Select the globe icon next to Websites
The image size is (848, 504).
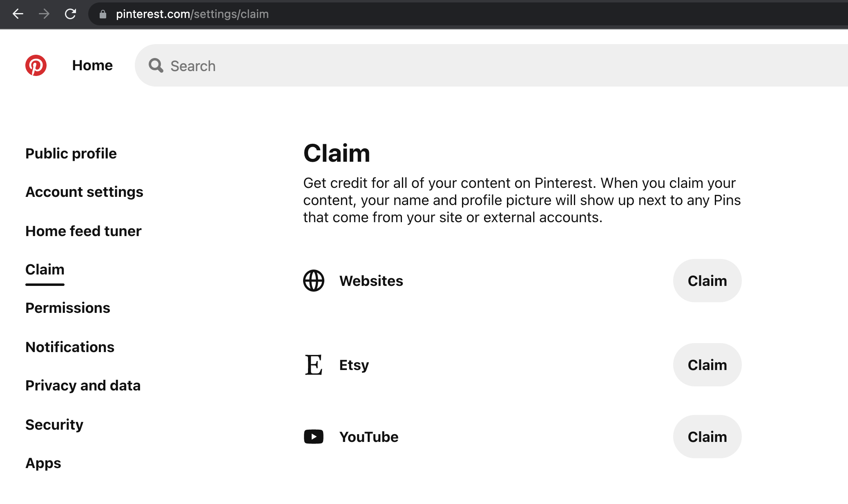point(313,281)
